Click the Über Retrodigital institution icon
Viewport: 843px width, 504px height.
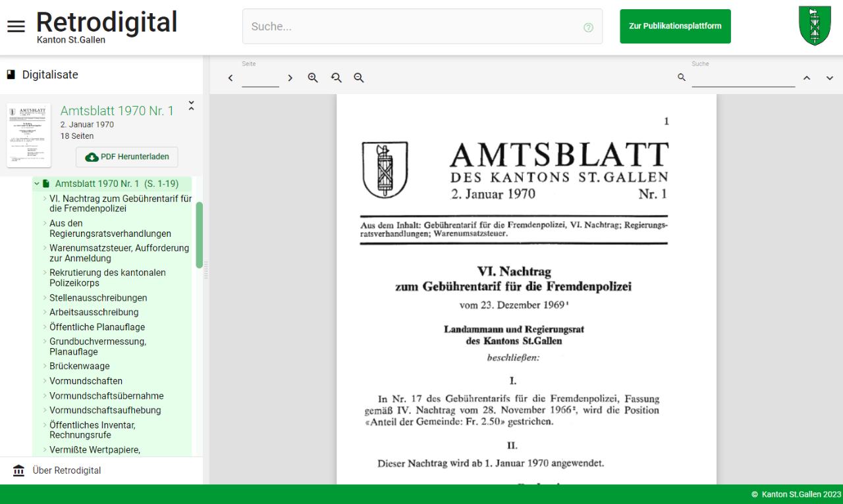(18, 470)
